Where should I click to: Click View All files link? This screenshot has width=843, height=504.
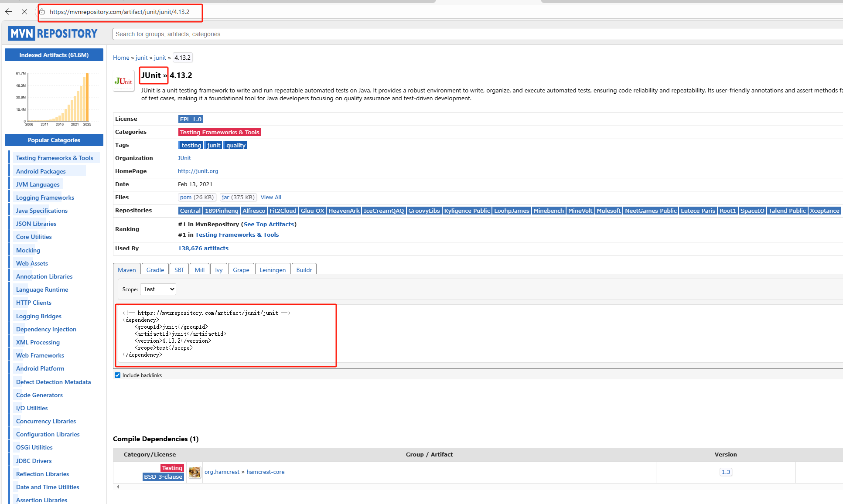(271, 197)
